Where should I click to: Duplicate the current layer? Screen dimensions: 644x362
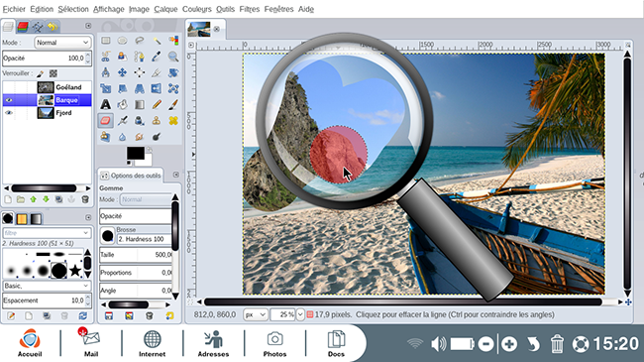[59, 199]
